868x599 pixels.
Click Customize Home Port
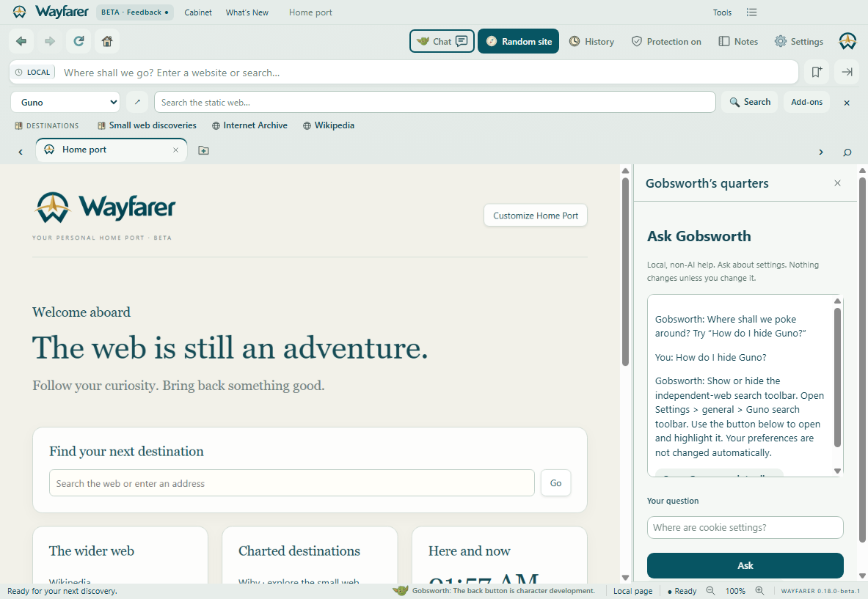click(536, 216)
